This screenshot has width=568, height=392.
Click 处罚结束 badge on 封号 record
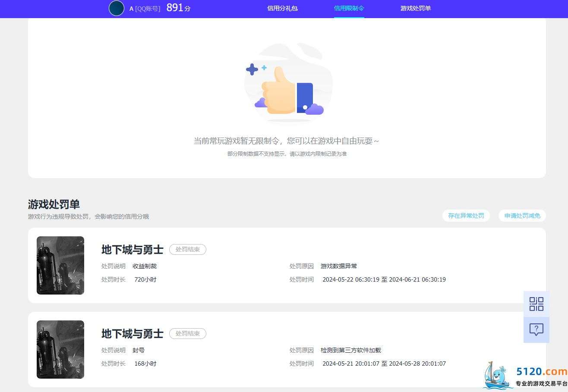coord(188,333)
